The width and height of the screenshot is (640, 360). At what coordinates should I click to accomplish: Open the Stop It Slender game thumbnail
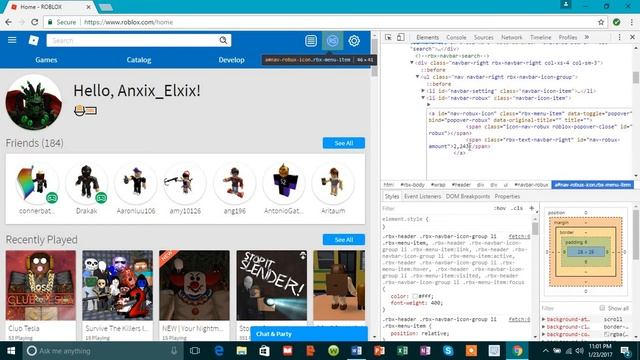[272, 285]
